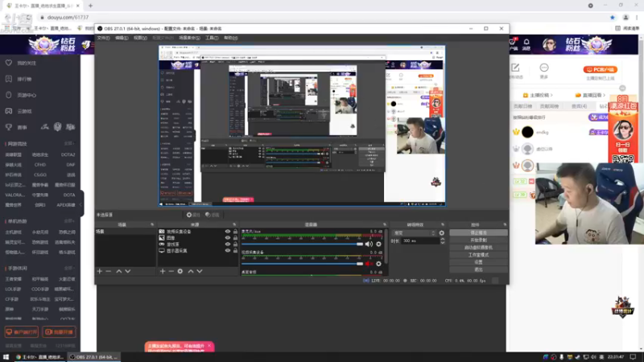Click the 开始录制 start recording button
This screenshot has height=362, width=644.
pyautogui.click(x=478, y=240)
